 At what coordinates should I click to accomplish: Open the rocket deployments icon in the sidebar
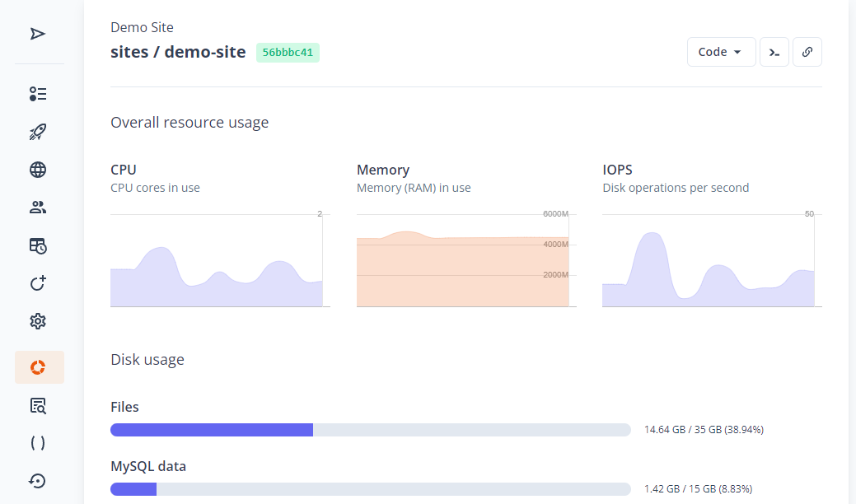tap(38, 132)
